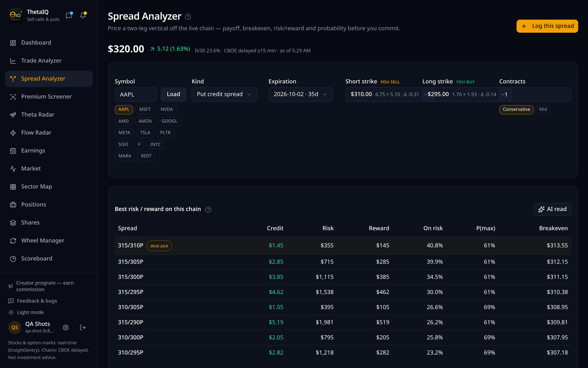Click the Wheel Manager refresh icon
The image size is (588, 368).
[13, 241]
